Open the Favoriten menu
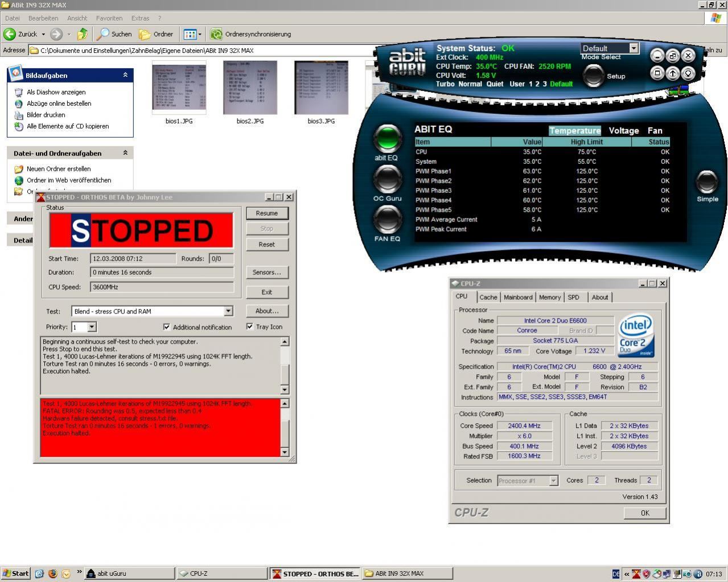The width and height of the screenshot is (728, 582). (x=109, y=18)
